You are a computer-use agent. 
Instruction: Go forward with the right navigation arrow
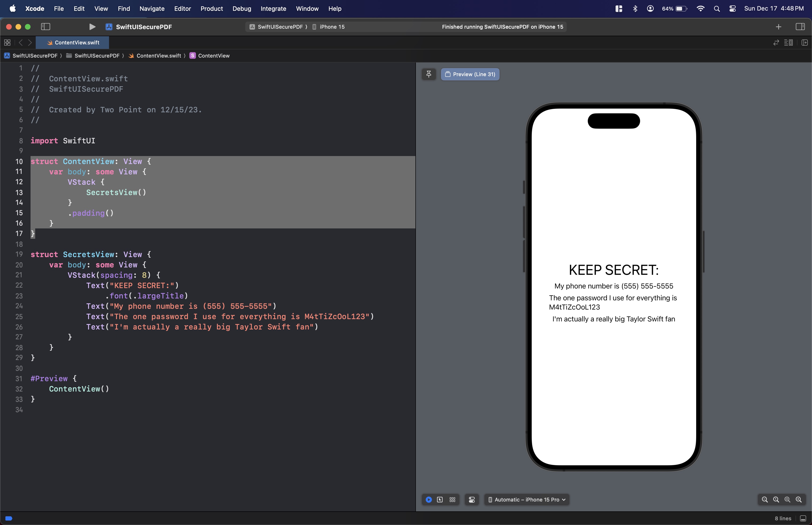pos(30,42)
